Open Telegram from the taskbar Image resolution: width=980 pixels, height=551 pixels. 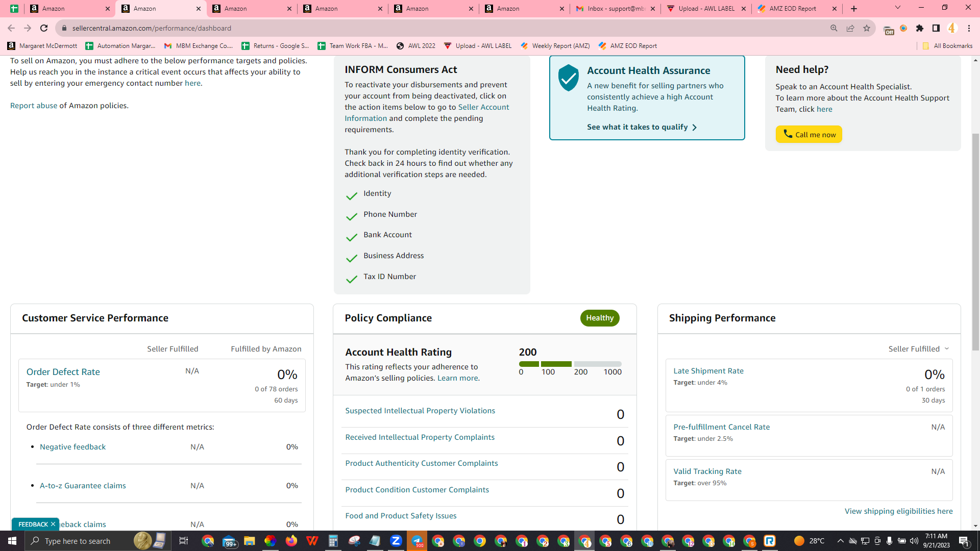coord(417,541)
